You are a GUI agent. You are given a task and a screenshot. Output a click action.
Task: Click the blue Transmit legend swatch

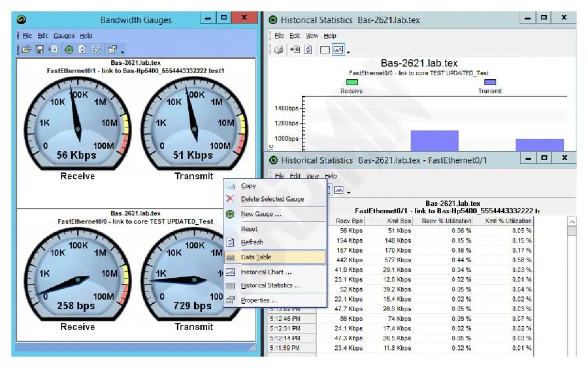coord(490,82)
